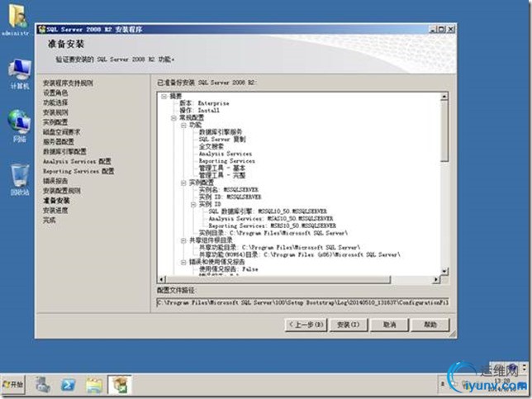The height and width of the screenshot is (399, 532).
Task: Select the Usage Reporting: False row
Action: [x=228, y=269]
